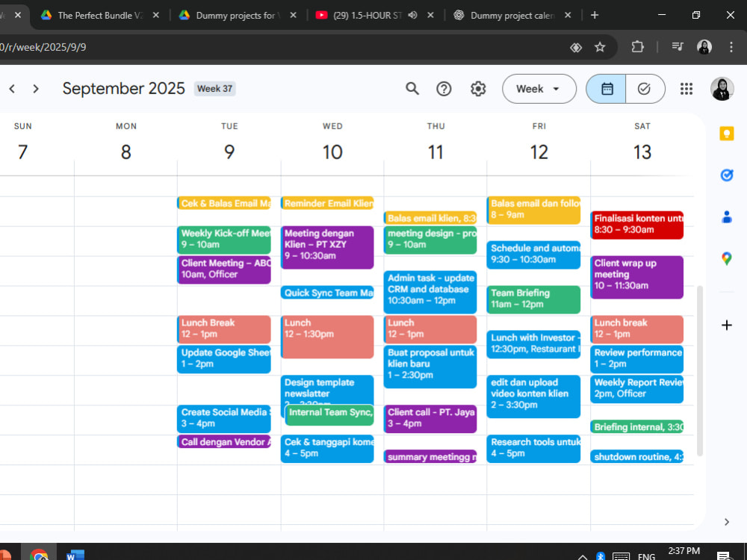Switch to Dummy projects Drive tab
This screenshot has height=560, width=747.
pos(238,15)
